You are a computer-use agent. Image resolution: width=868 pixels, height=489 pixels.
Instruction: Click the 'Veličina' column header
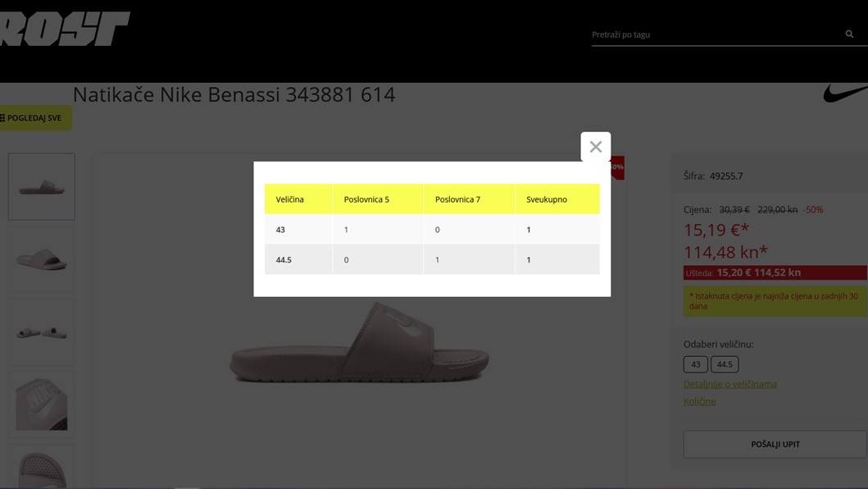coord(298,199)
